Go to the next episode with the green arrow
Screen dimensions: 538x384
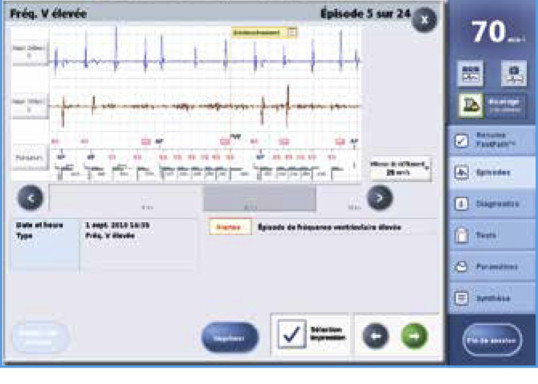point(414,336)
